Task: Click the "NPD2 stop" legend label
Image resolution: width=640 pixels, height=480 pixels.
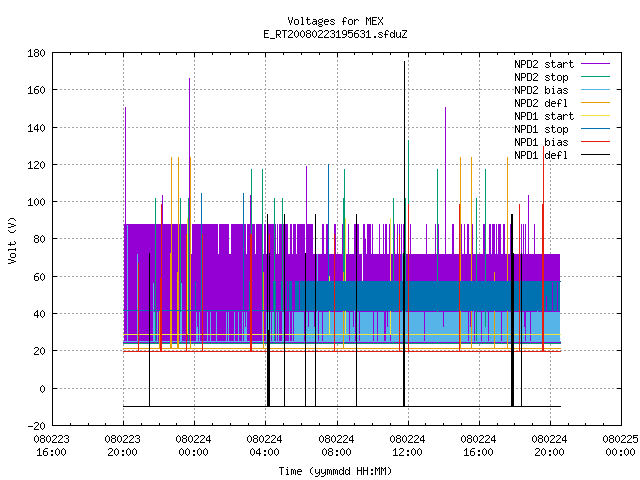Action: point(541,77)
